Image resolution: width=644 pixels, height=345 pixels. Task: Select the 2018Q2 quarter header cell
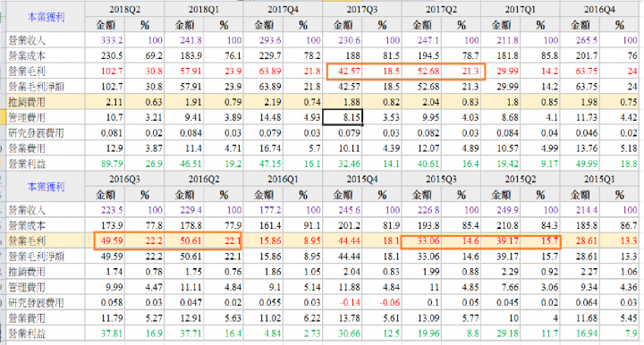click(124, 9)
